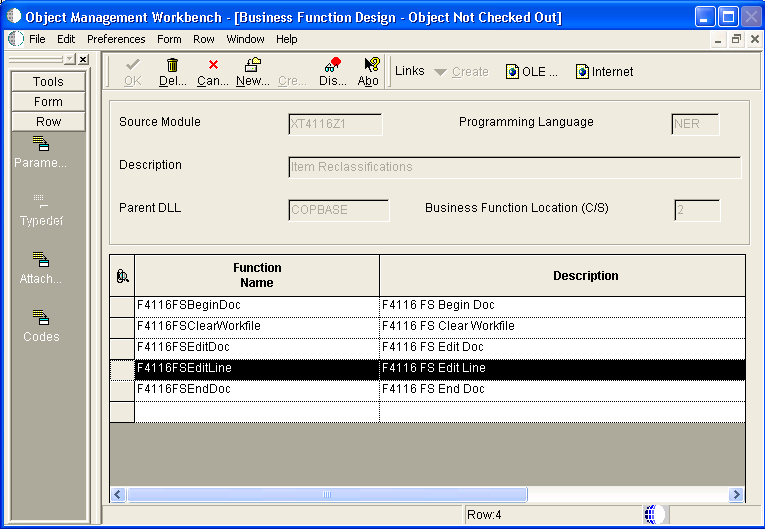Click the Business Function Location field
This screenshot has height=529, width=765.
point(697,210)
